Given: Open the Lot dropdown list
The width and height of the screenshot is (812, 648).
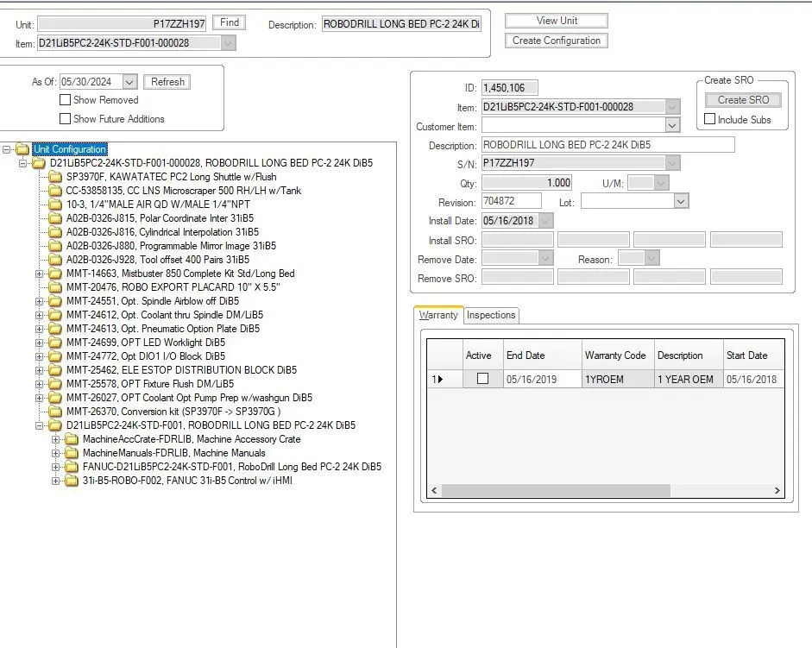Looking at the screenshot, I should tap(681, 201).
